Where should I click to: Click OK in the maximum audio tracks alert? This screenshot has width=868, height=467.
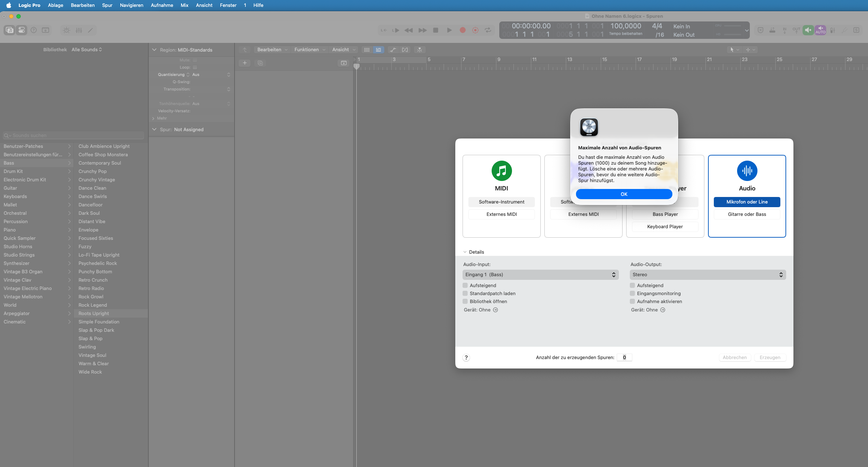tap(624, 194)
